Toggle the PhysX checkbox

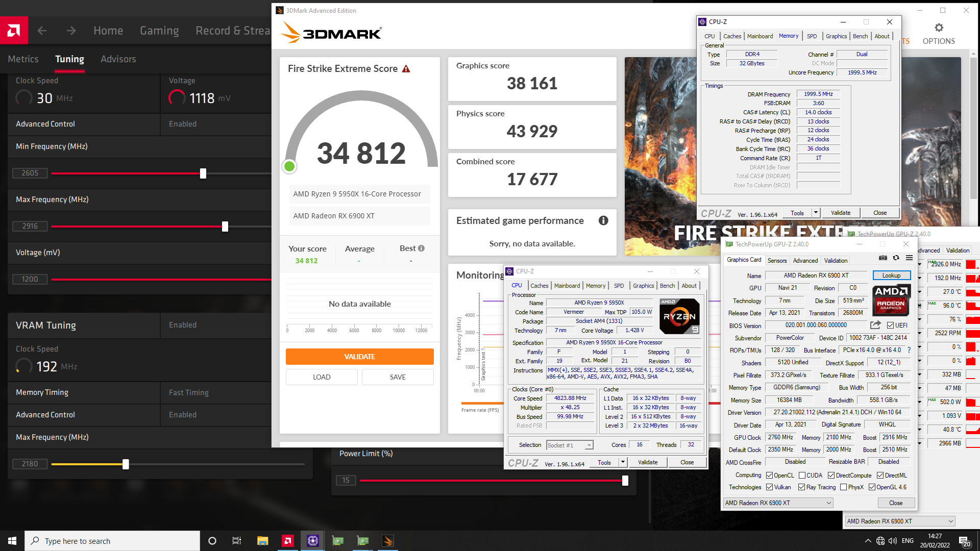click(x=843, y=487)
